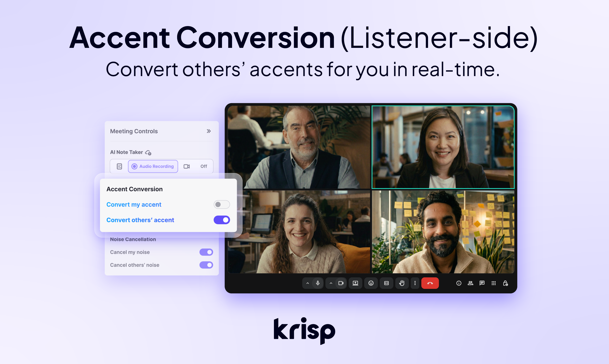
Task: Select the Audio Recording option
Action: (x=153, y=166)
